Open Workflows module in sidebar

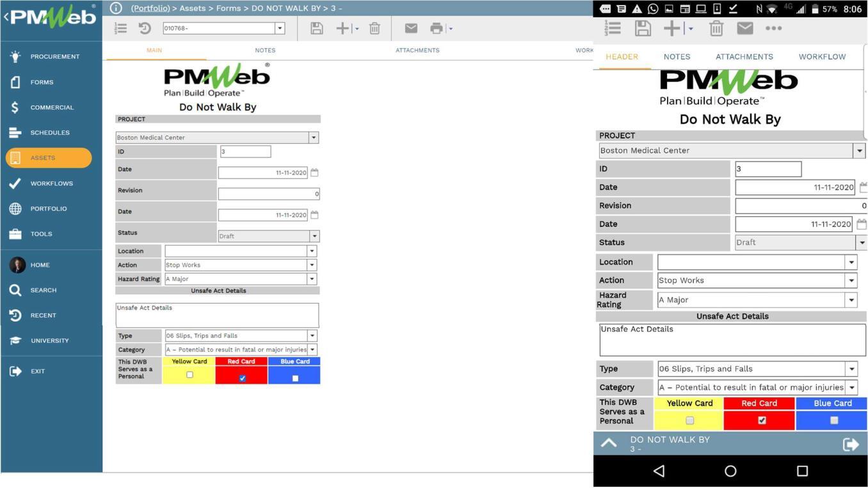pyautogui.click(x=42, y=183)
